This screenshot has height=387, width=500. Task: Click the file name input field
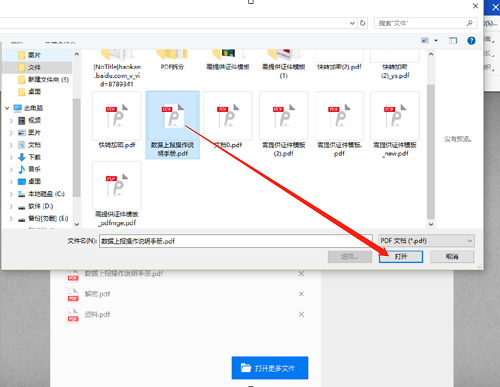pyautogui.click(x=236, y=241)
